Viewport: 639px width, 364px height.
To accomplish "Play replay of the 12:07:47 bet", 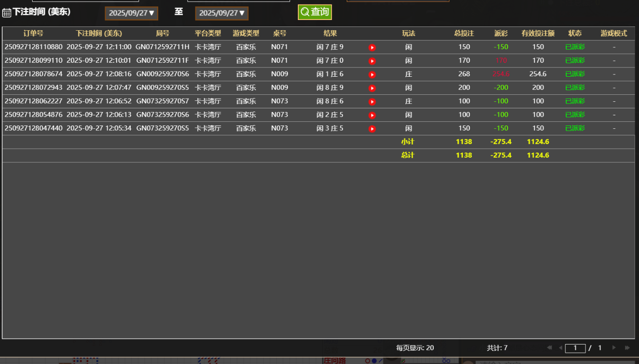I will 372,88.
